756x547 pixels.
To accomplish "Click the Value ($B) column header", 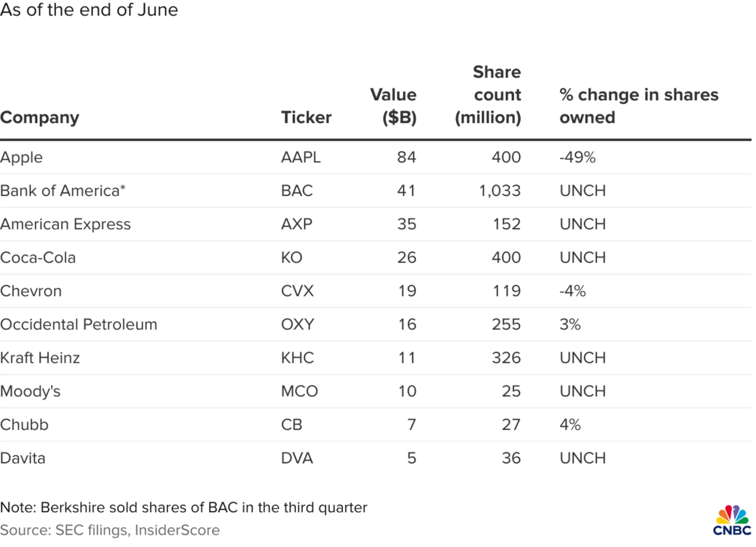I will pyautogui.click(x=393, y=106).
